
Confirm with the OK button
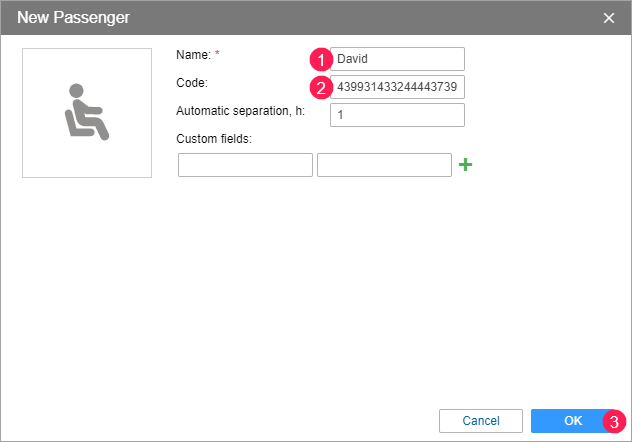pyautogui.click(x=573, y=421)
